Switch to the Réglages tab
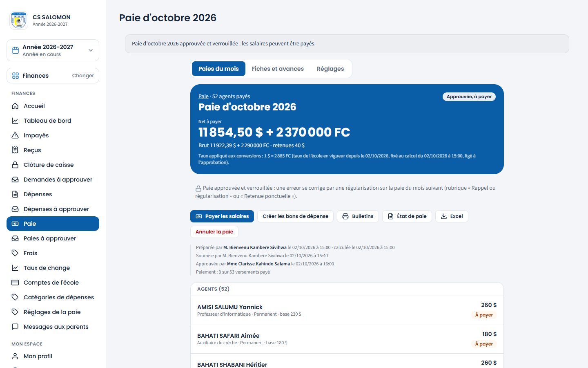Screen dimensions: 588x368 (330, 69)
